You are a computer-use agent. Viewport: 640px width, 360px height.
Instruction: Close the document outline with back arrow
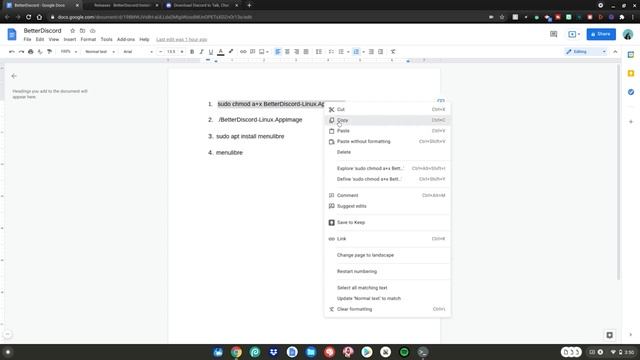point(14,76)
